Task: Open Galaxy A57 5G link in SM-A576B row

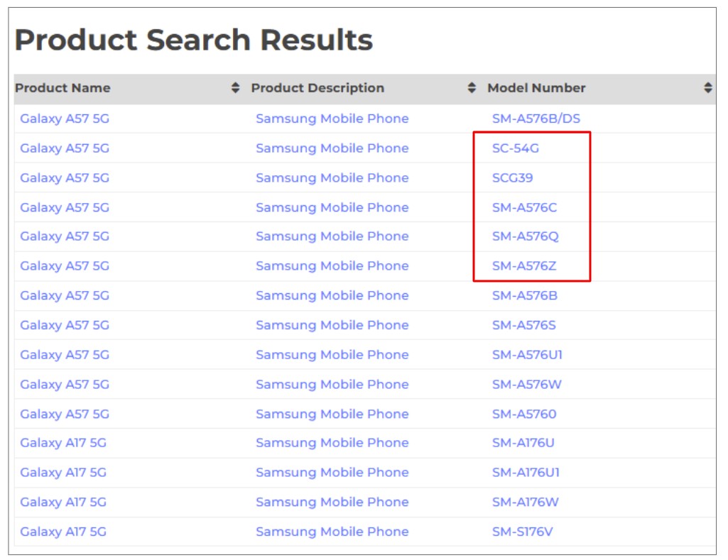Action: 65,296
